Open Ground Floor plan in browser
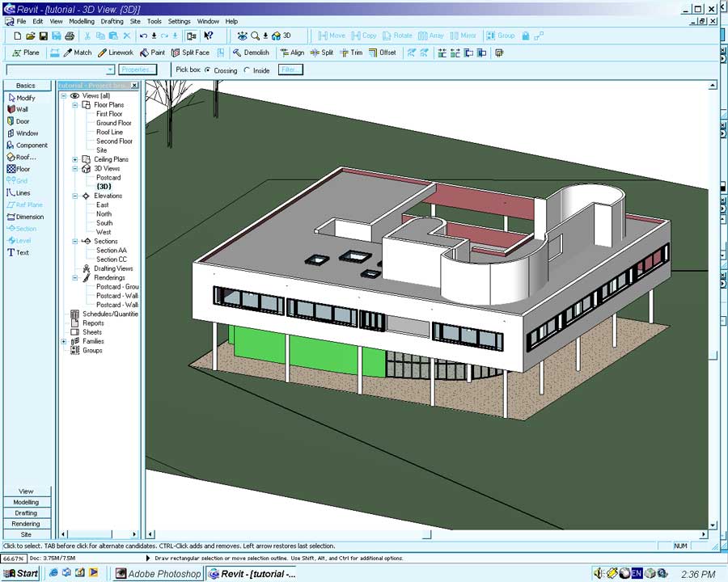 [x=114, y=123]
